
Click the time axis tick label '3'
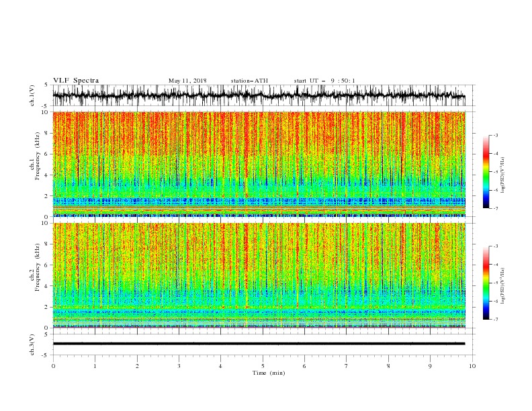[179, 366]
